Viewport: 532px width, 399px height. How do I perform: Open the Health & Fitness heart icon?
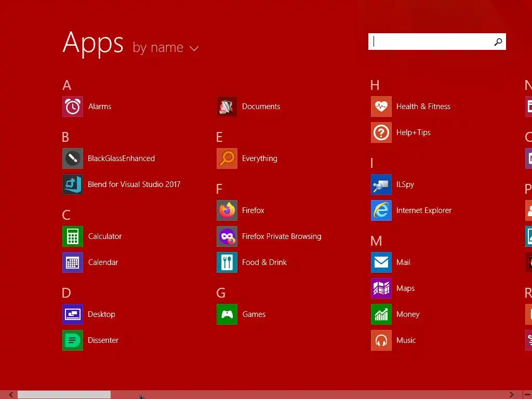tap(381, 107)
